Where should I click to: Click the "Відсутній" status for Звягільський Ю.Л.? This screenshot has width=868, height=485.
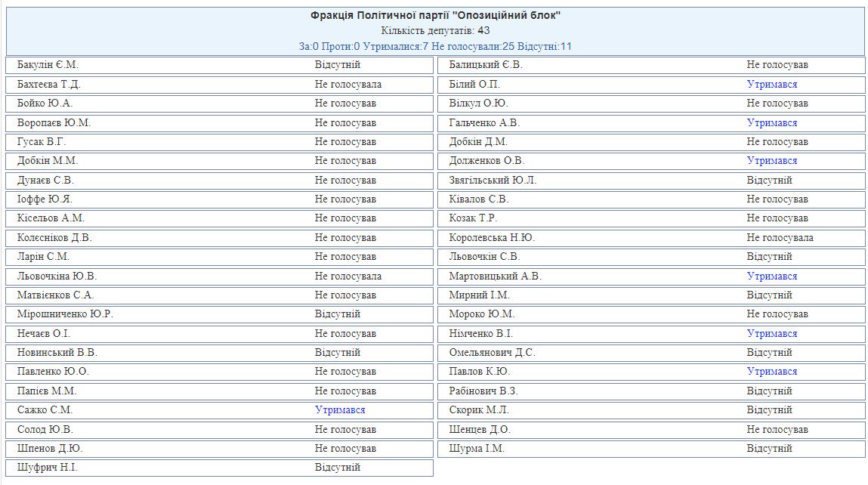[x=769, y=181]
